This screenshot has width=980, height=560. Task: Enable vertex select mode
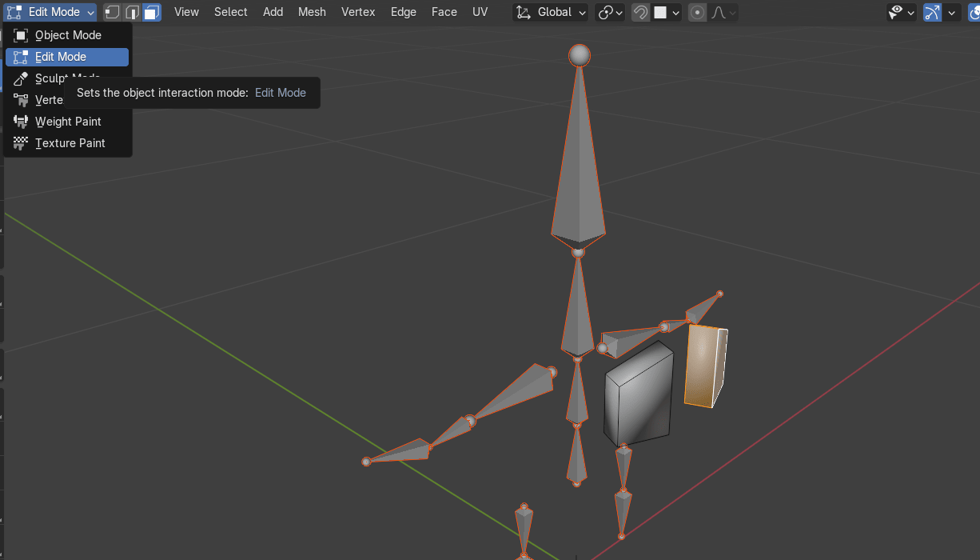(x=113, y=12)
